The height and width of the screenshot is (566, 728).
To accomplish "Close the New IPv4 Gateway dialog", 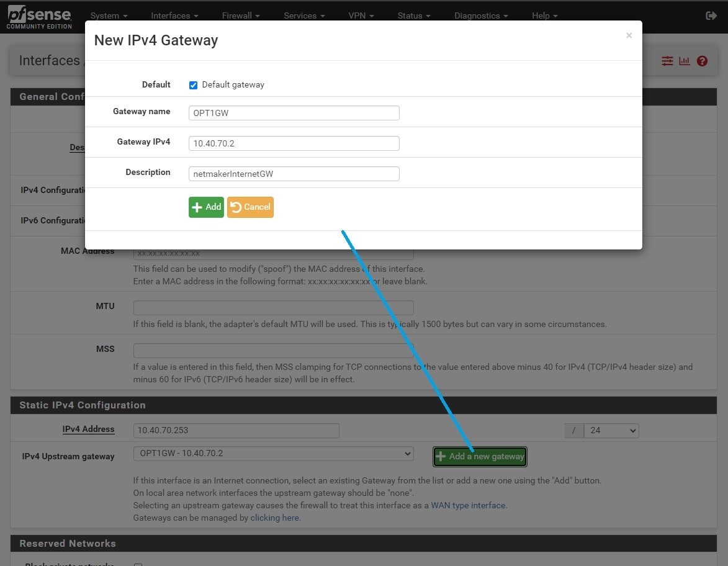I will (x=629, y=35).
